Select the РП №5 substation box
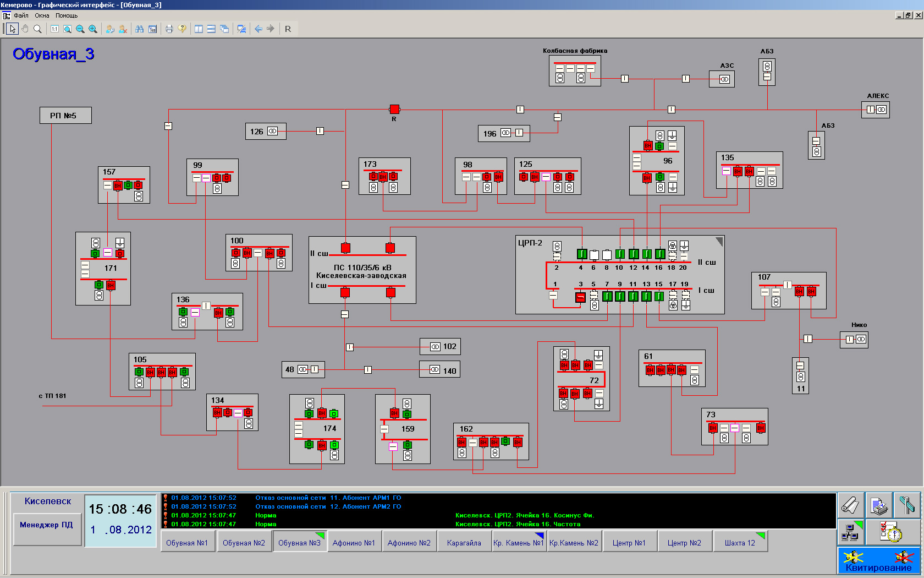 coord(65,116)
